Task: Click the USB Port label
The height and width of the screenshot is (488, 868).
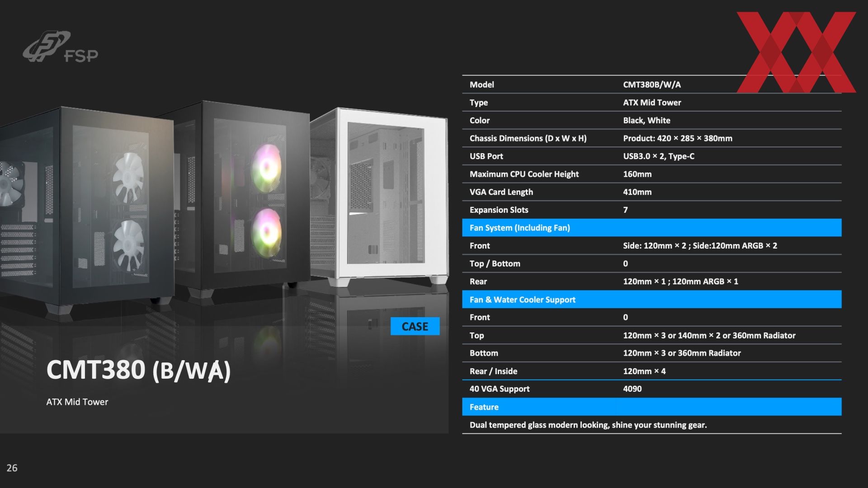Action: coord(486,156)
